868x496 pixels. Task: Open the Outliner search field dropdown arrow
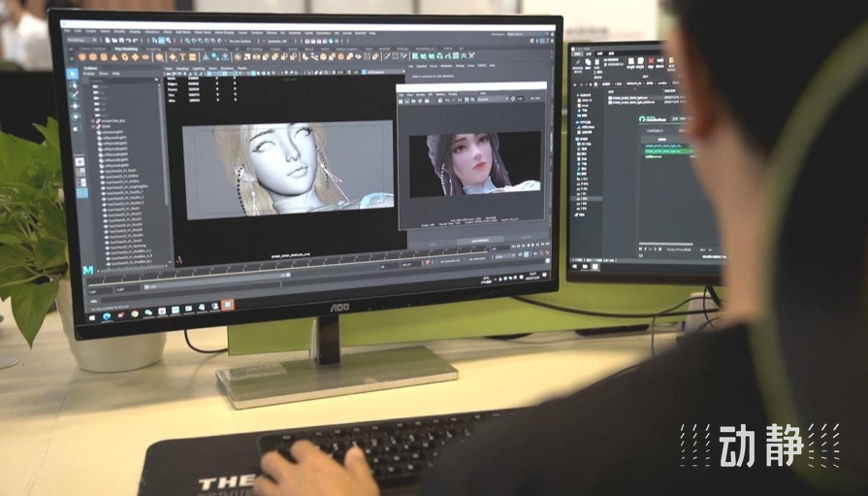coord(156,80)
